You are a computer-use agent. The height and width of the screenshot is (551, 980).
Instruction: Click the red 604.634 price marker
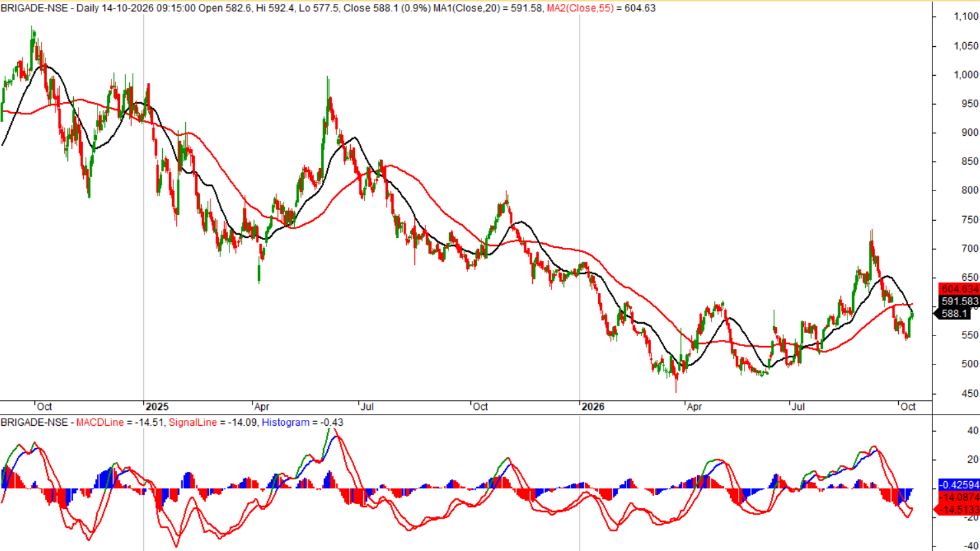coord(960,289)
